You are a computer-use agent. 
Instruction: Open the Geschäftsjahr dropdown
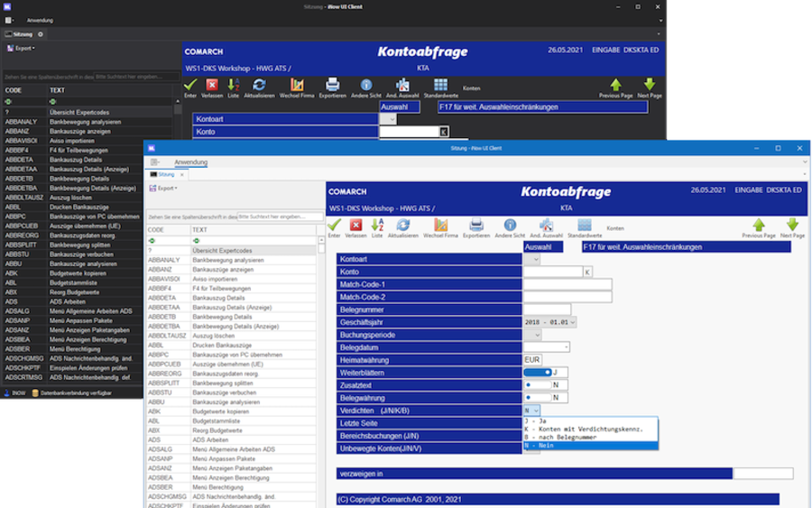click(x=573, y=322)
